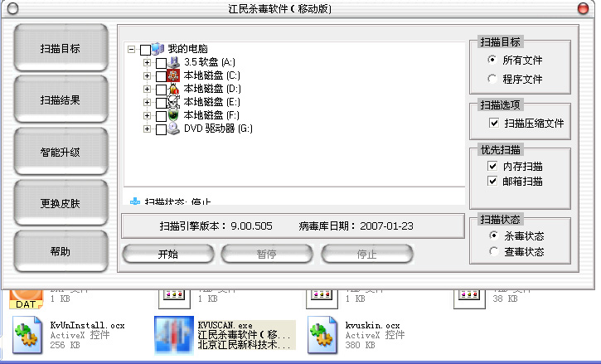Image resolution: width=601 pixels, height=364 pixels.
Task: Click the 暂停 pause button
Action: click(x=267, y=254)
